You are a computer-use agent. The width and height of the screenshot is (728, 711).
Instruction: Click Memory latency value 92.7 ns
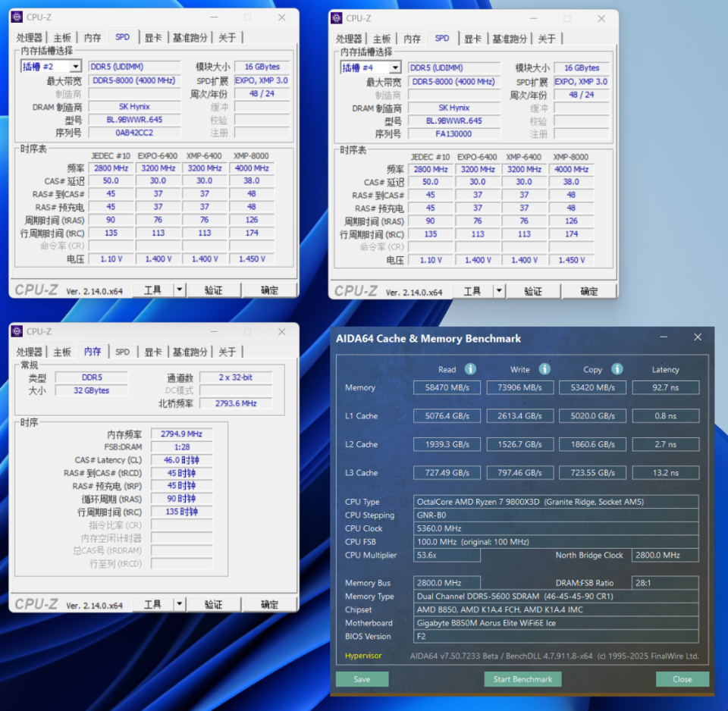(666, 387)
